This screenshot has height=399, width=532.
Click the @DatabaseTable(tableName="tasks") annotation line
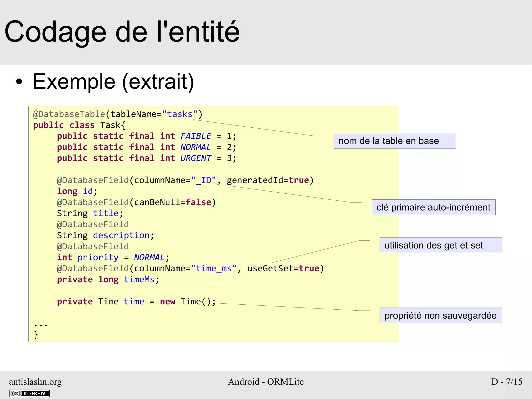pyautogui.click(x=118, y=114)
